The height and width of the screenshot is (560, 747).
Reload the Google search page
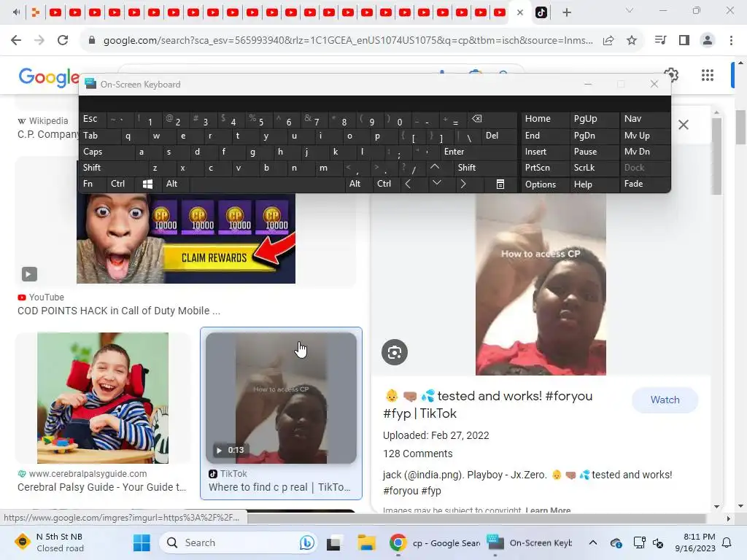click(x=63, y=41)
